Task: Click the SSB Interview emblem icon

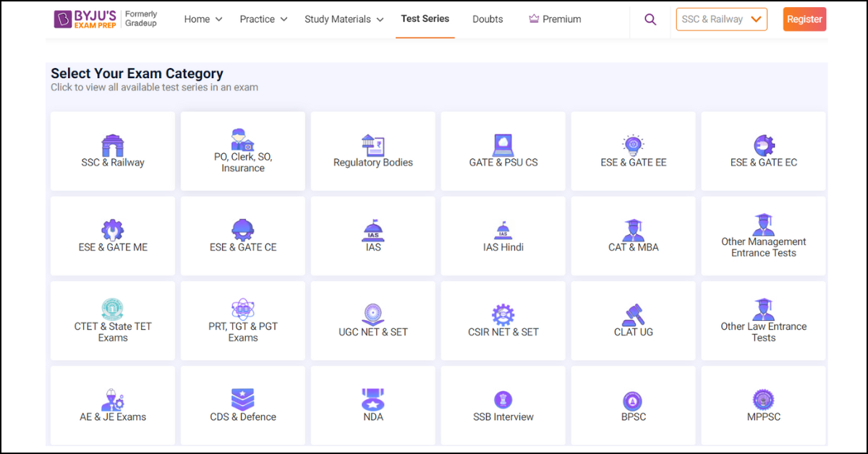Action: click(503, 399)
